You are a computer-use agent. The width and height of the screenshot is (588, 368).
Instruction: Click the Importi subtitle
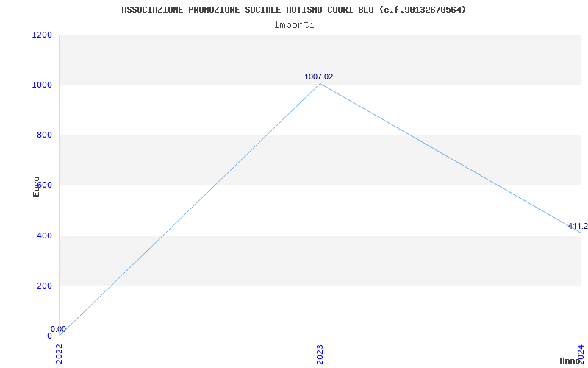point(294,25)
